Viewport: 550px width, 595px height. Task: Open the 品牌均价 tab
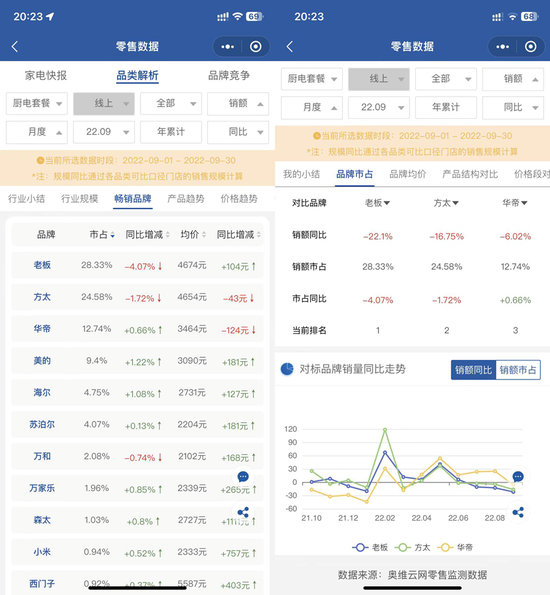tap(408, 174)
